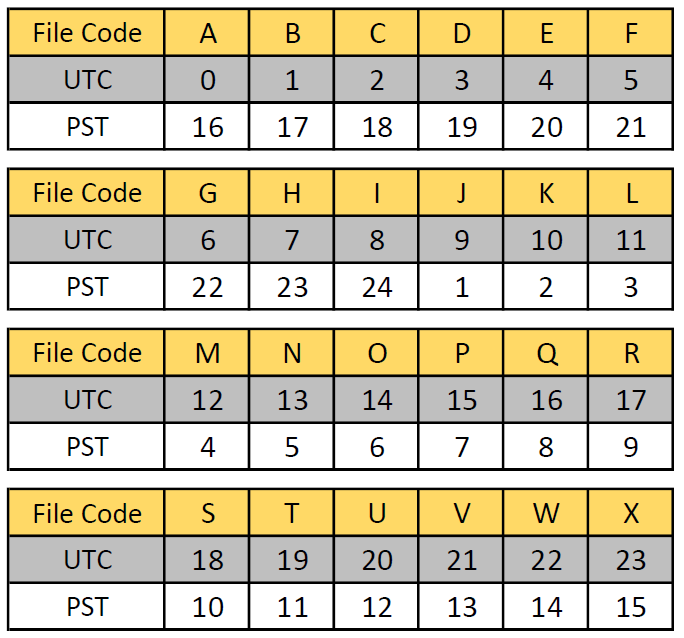
Task: Click the letter A File Code cell
Action: coord(208,33)
